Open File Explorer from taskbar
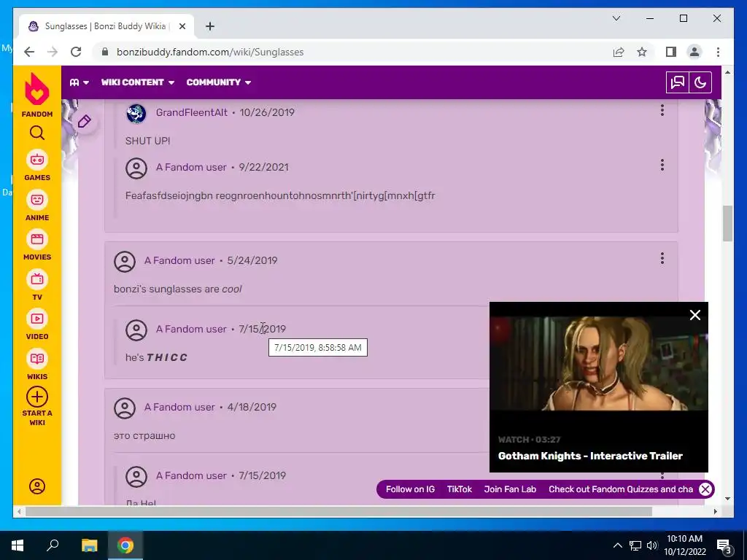The width and height of the screenshot is (747, 560). click(x=89, y=545)
